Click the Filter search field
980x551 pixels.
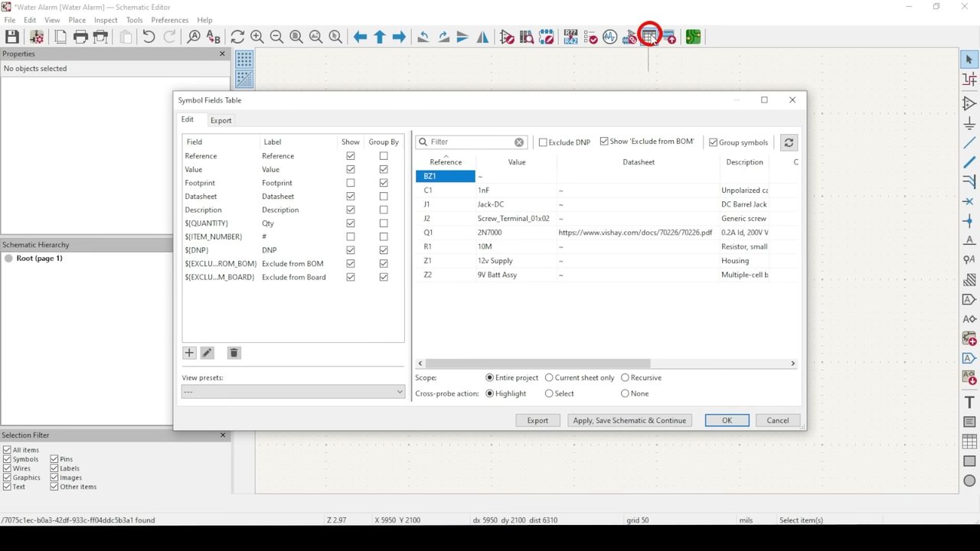click(471, 142)
